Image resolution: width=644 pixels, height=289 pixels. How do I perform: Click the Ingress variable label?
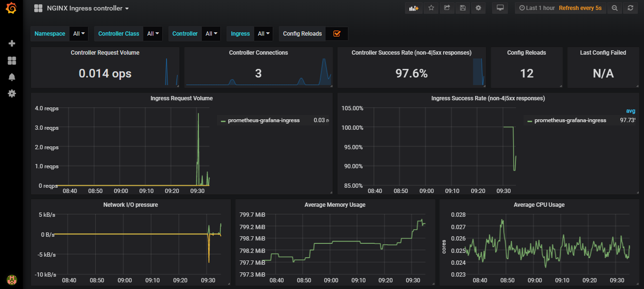(240, 34)
